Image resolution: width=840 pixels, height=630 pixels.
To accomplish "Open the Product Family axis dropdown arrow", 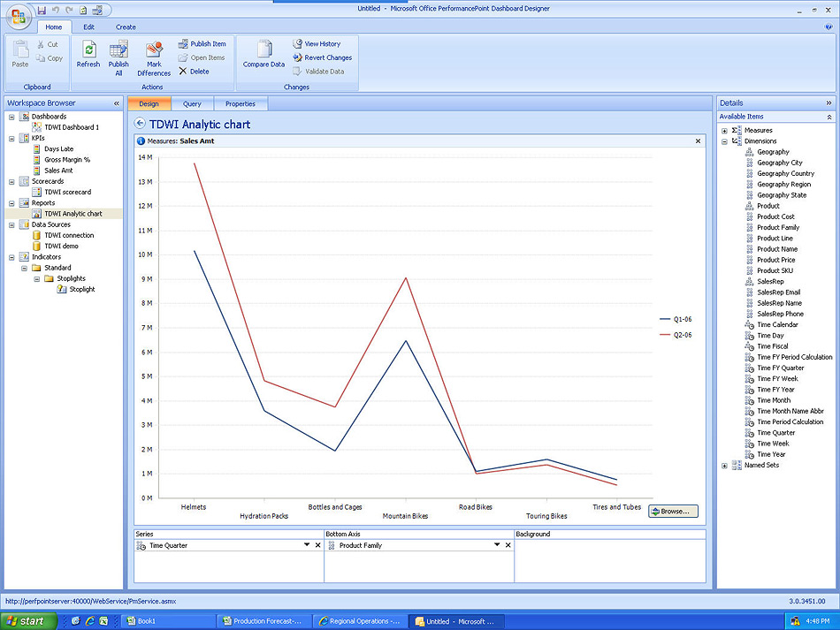I will [x=497, y=545].
